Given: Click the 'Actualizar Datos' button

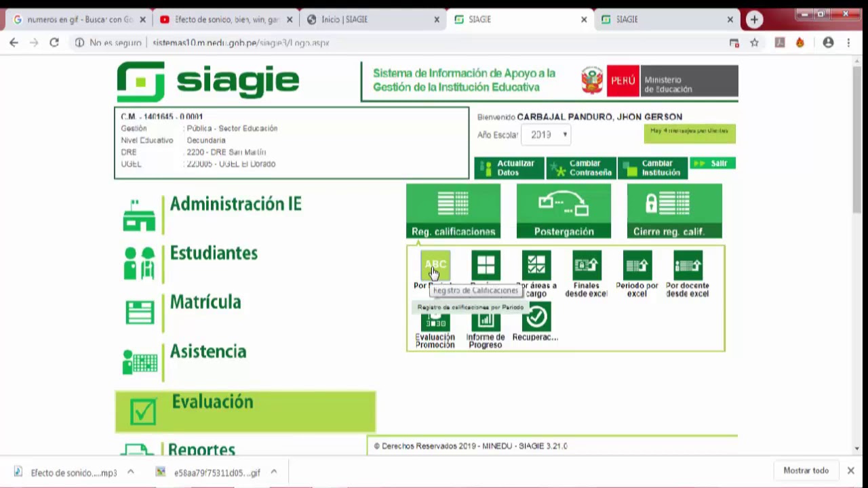Looking at the screenshot, I should coord(509,168).
